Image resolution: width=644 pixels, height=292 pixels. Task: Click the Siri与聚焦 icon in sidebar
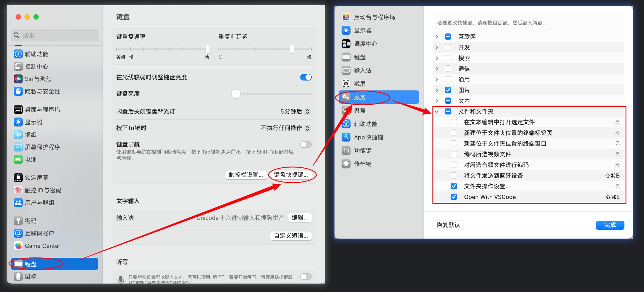tap(18, 79)
